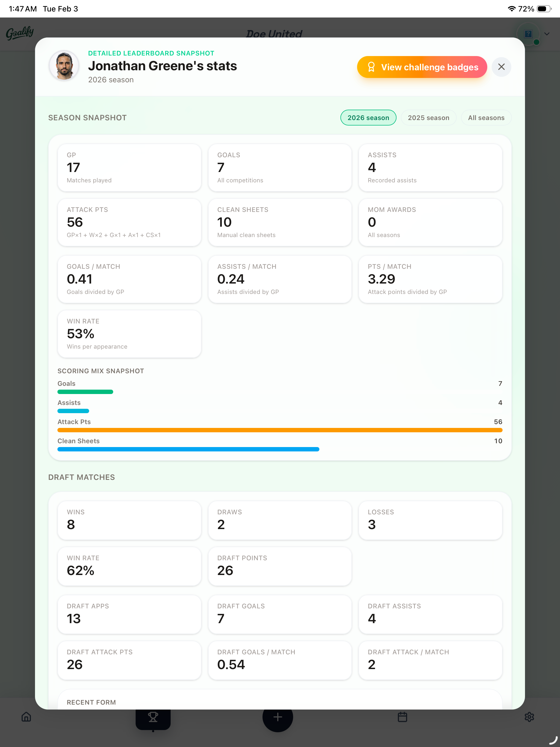
Task: Click the Draft Apps 13 card
Action: [129, 615]
